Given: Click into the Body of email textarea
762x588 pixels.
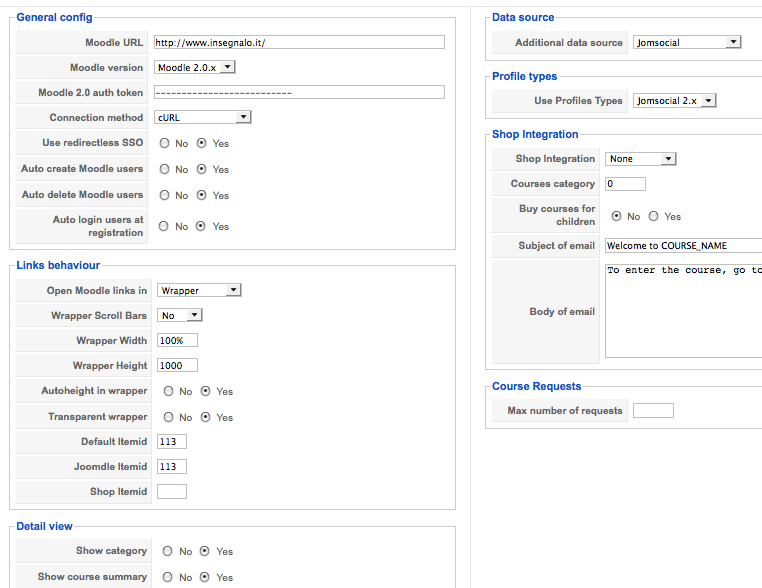Looking at the screenshot, I should 683,310.
